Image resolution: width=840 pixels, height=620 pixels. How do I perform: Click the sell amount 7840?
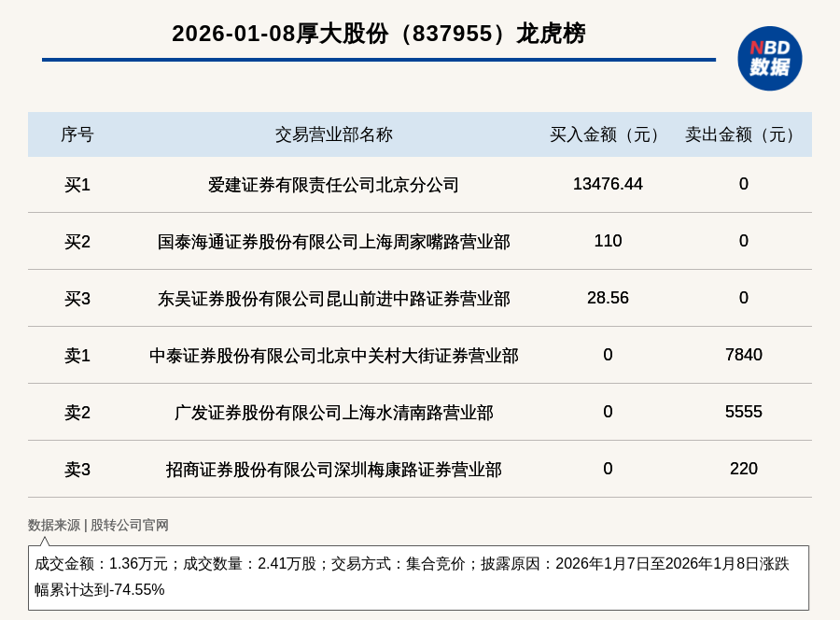coord(743,355)
